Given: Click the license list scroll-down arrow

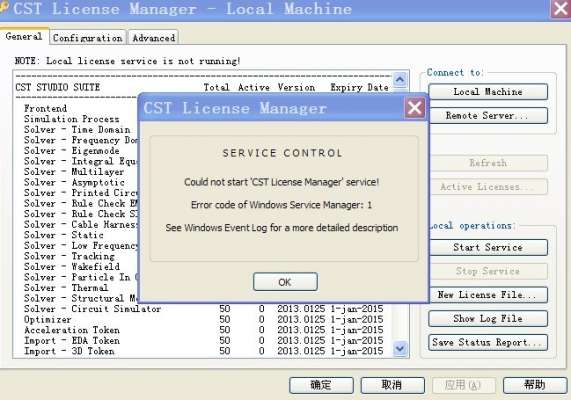Looking at the screenshot, I should coord(400,349).
